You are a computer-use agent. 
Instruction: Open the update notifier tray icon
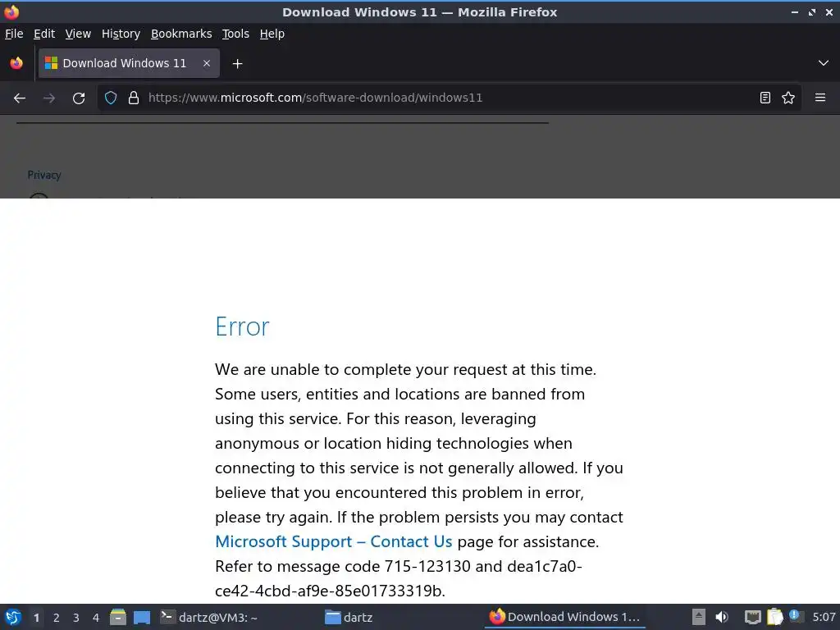(x=796, y=616)
